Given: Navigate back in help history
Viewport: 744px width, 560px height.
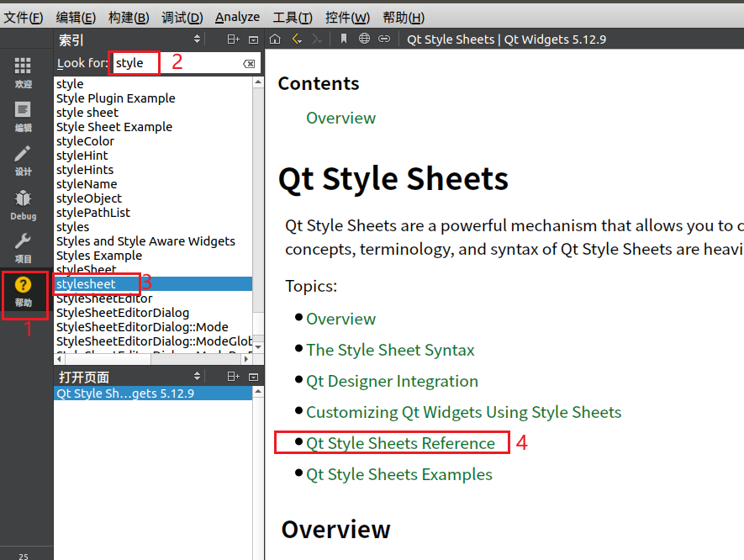Looking at the screenshot, I should 297,39.
